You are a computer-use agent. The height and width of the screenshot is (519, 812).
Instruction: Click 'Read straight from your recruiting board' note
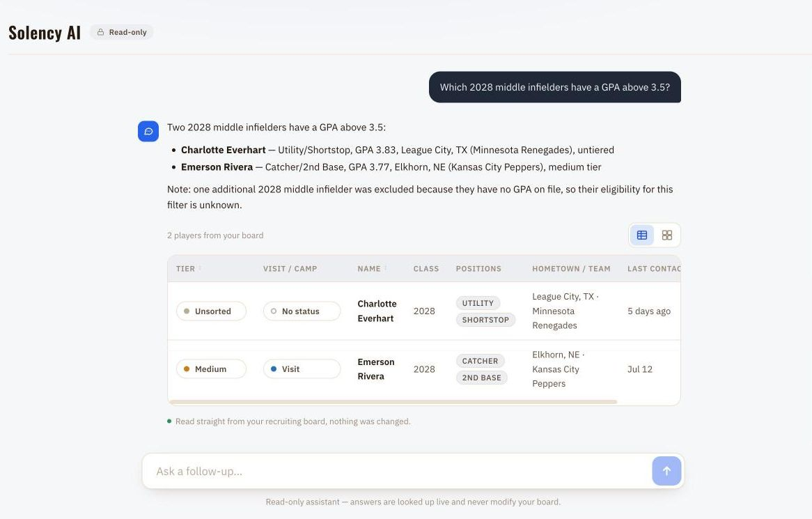tap(292, 421)
